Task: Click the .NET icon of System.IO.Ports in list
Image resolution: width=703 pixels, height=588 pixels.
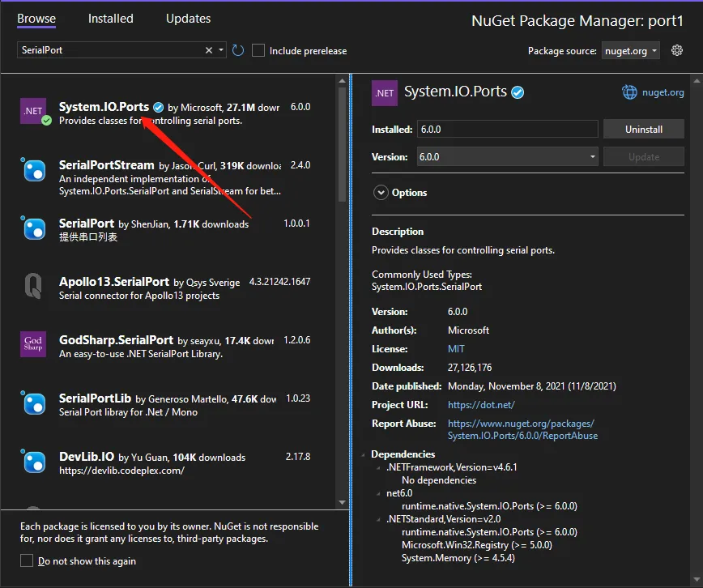Action: pos(33,111)
